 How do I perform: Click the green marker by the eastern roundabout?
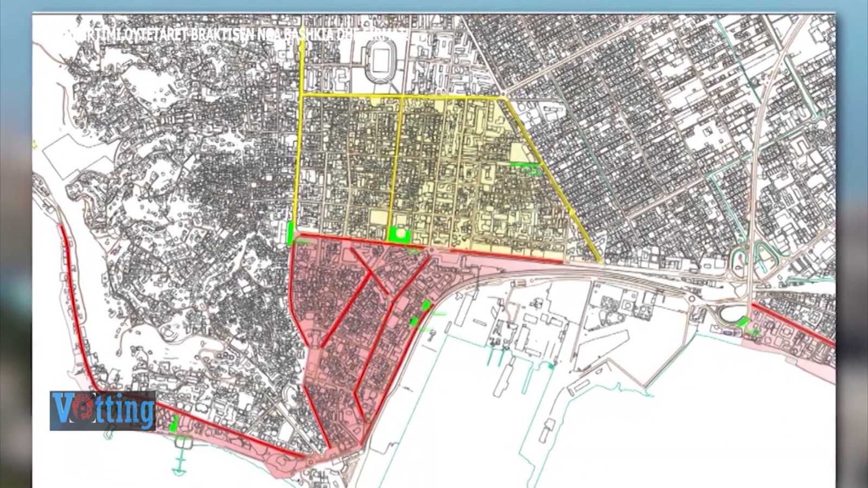743,322
